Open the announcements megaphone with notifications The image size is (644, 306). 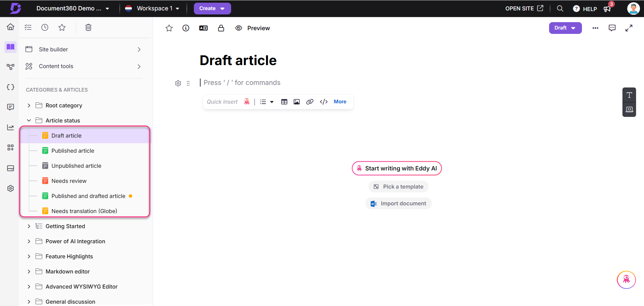(608, 8)
